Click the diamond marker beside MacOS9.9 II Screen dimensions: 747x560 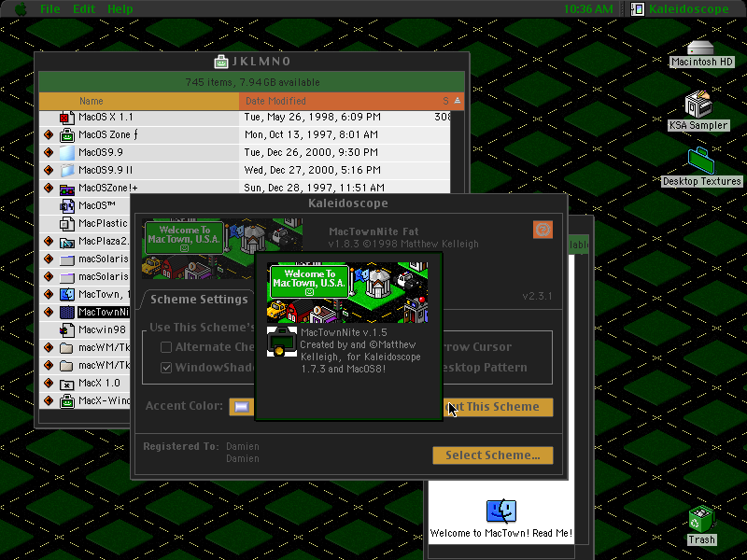click(49, 170)
